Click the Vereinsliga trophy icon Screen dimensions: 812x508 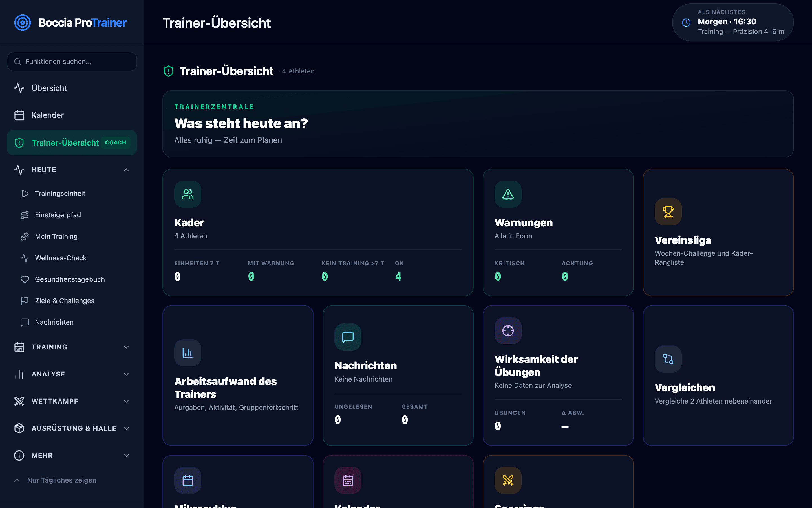click(x=668, y=212)
